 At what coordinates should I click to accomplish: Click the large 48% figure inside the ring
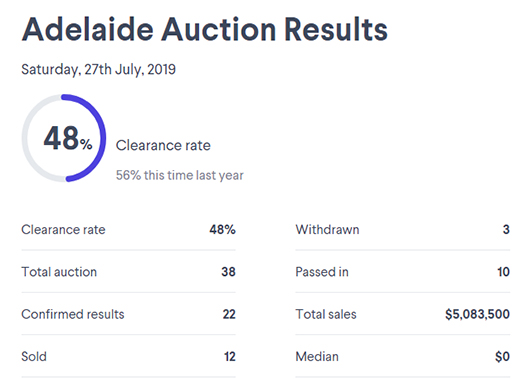tap(68, 138)
